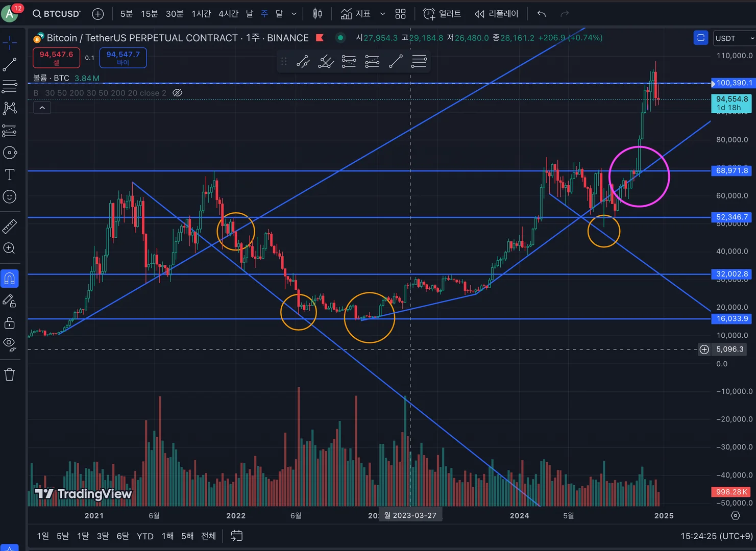Open price scale settings gear
Screen dimensions: 756x551
coord(736,516)
